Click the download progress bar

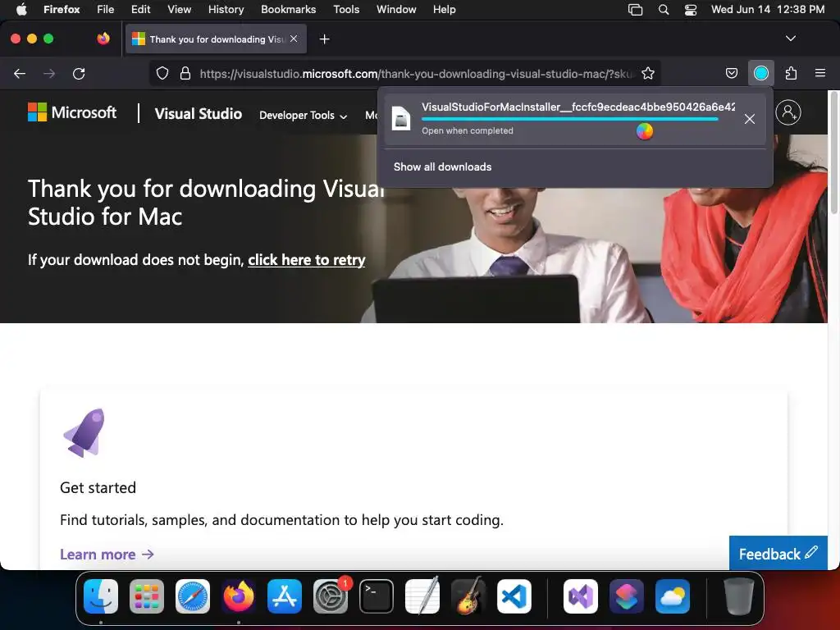(x=570, y=119)
